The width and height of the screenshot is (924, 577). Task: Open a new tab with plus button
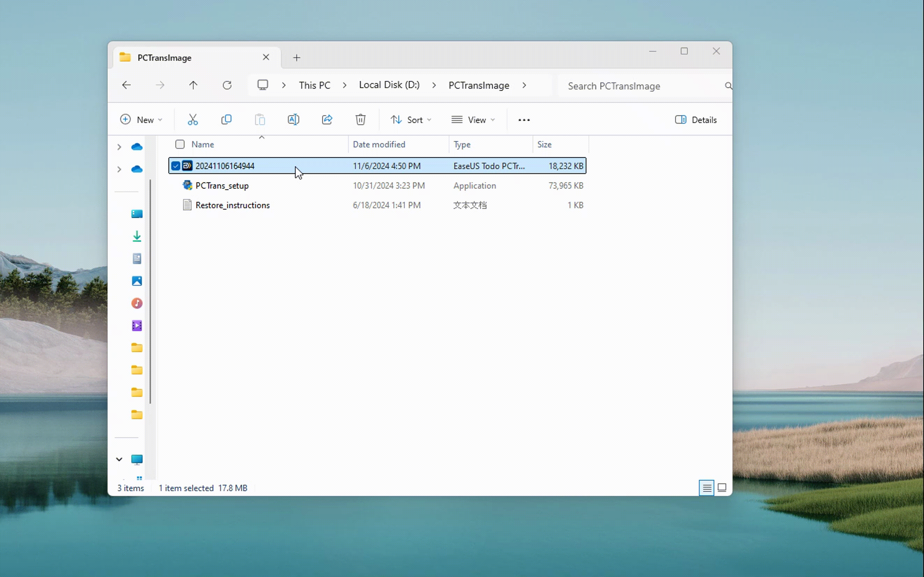click(x=297, y=58)
